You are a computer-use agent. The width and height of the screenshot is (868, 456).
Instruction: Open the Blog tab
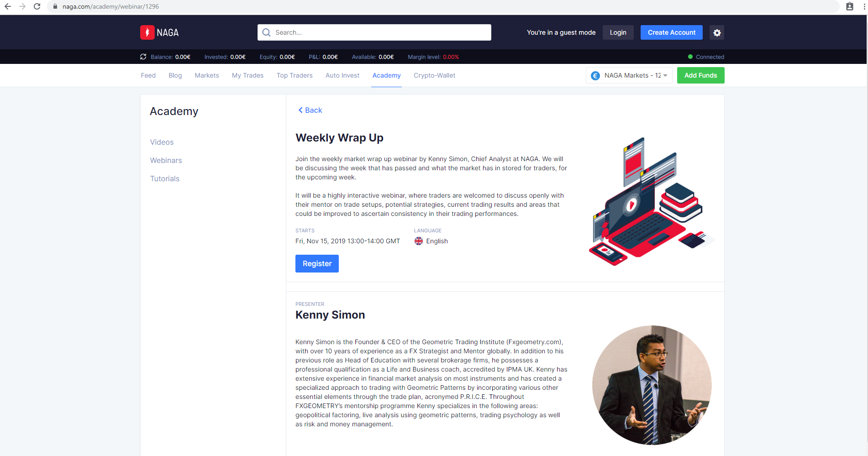tap(175, 75)
